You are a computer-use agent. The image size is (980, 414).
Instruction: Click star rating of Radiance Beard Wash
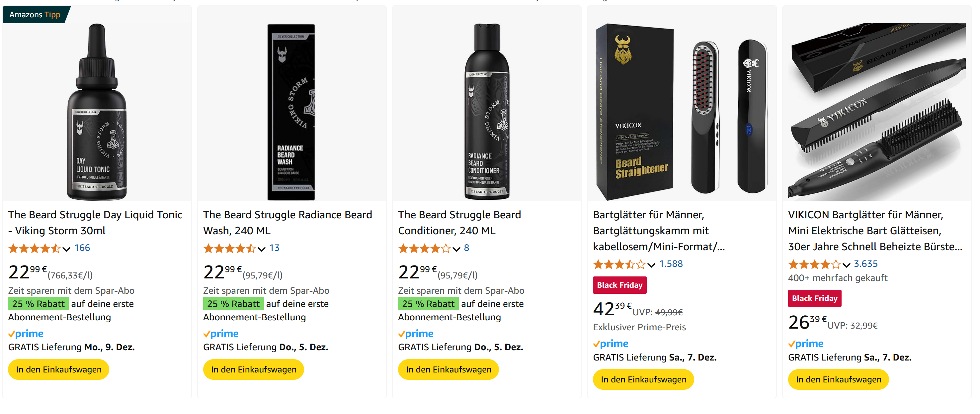coord(229,249)
